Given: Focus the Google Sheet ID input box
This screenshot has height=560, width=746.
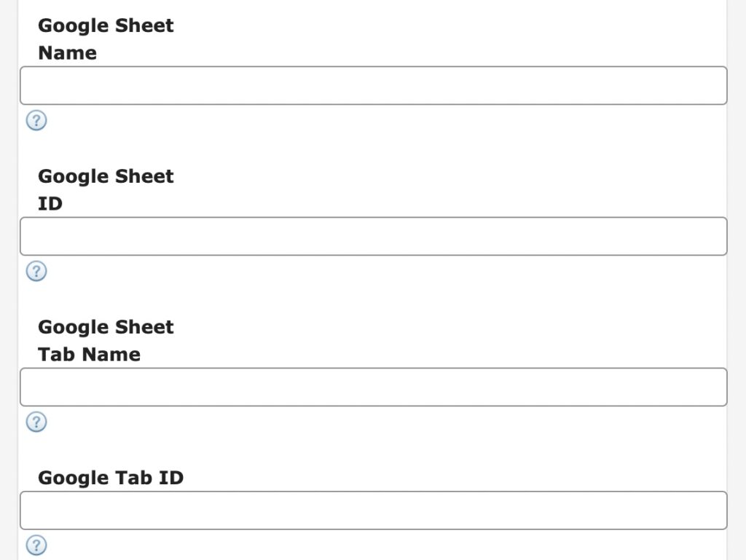Looking at the screenshot, I should (x=373, y=237).
